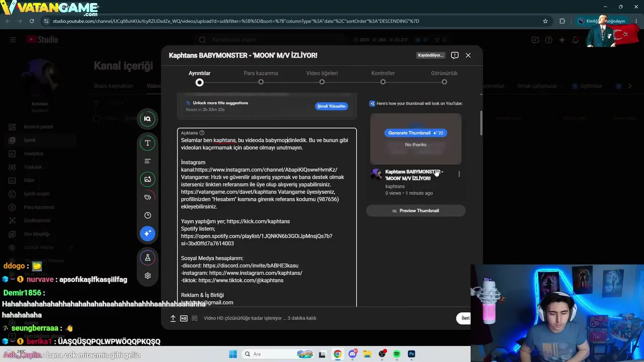The height and width of the screenshot is (362, 644).
Task: Click the "Unlock more title suggestions" text
Action: point(220,103)
